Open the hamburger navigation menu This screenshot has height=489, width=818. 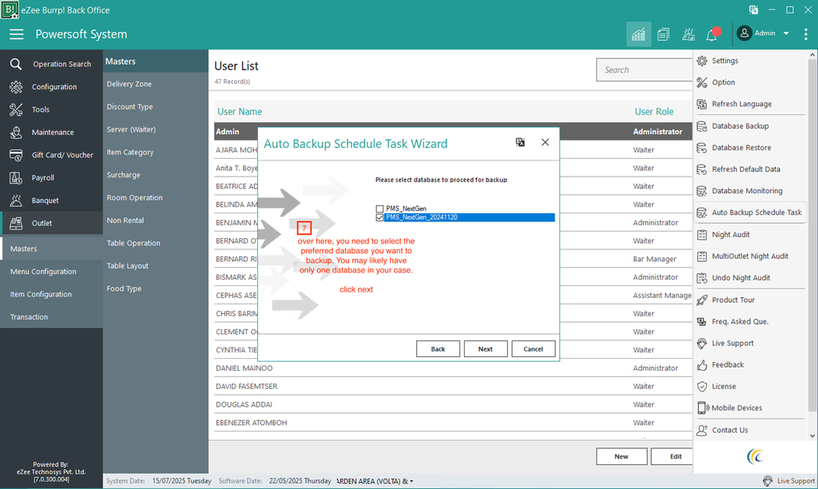[x=16, y=34]
